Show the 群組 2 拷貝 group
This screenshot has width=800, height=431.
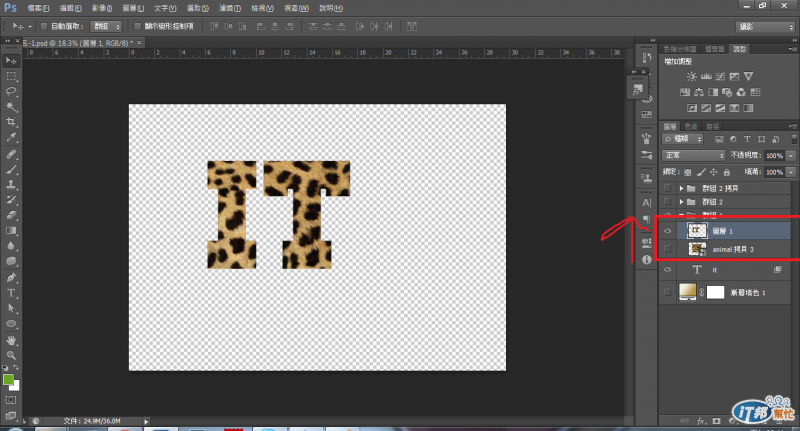(x=667, y=188)
